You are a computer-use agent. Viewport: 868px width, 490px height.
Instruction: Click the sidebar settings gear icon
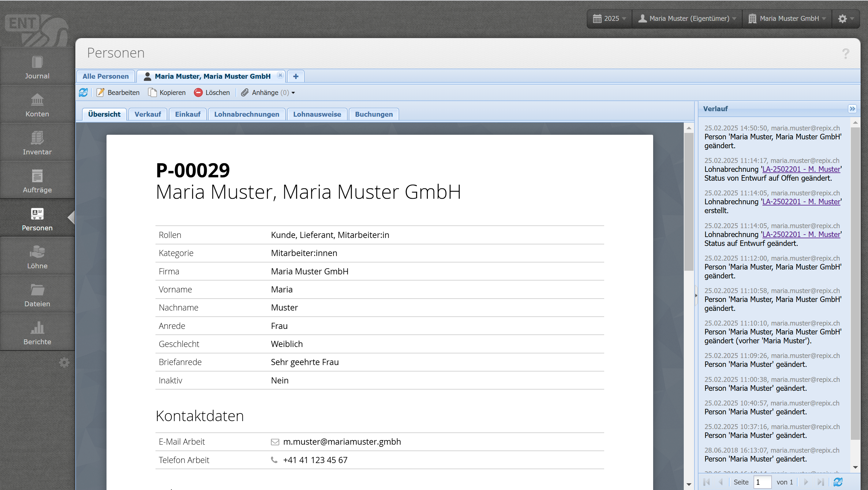64,363
